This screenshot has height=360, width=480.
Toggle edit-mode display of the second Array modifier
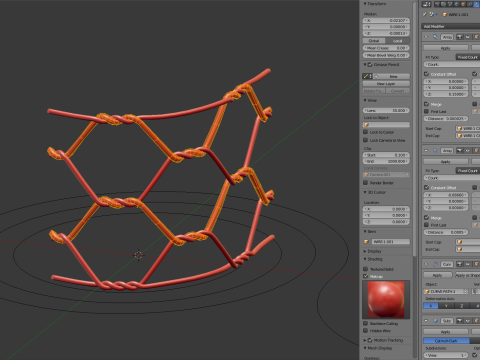(476, 151)
